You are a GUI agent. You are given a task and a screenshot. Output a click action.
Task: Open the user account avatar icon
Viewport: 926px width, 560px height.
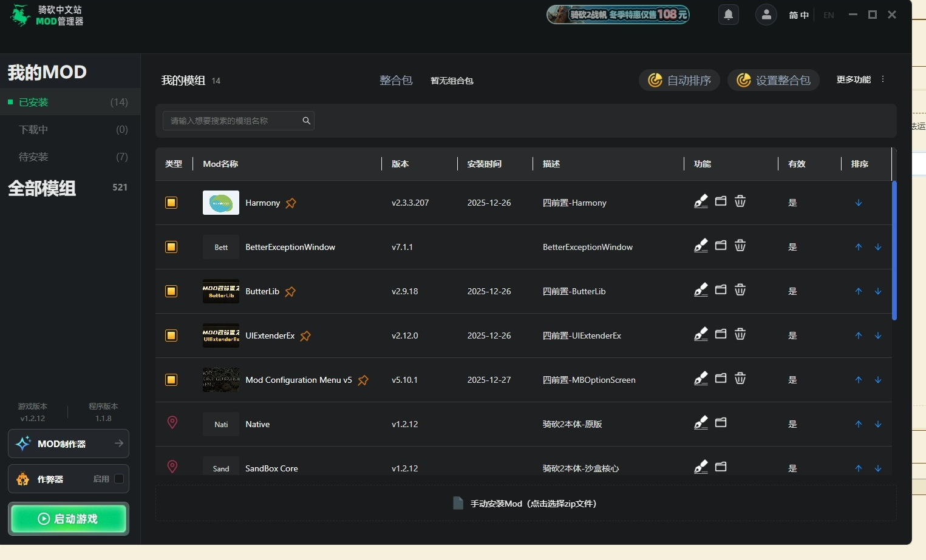(x=766, y=15)
